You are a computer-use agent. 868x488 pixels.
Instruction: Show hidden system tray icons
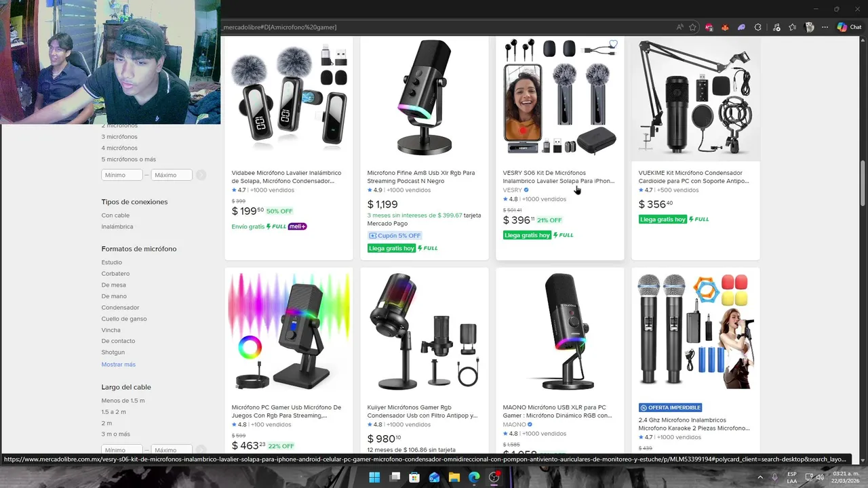[759, 477]
